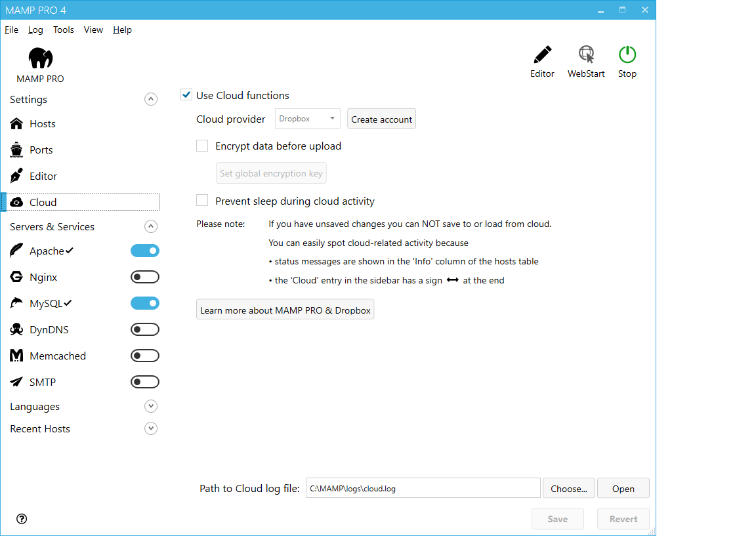Screen dimensions: 756x536
Task: Select the Hosts label in sidebar
Action: click(43, 124)
